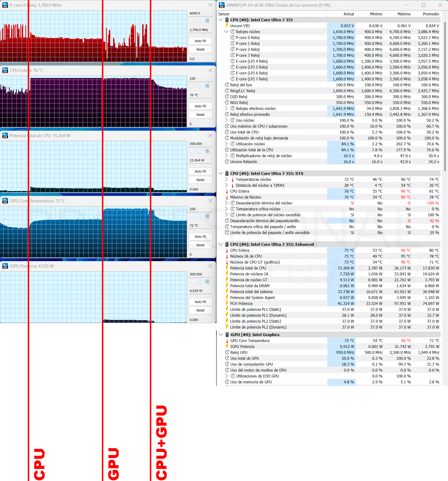Edit the 6000.0 maximum field in P-core 0 graph
Screen dimensions: 448x481
(x=200, y=13)
